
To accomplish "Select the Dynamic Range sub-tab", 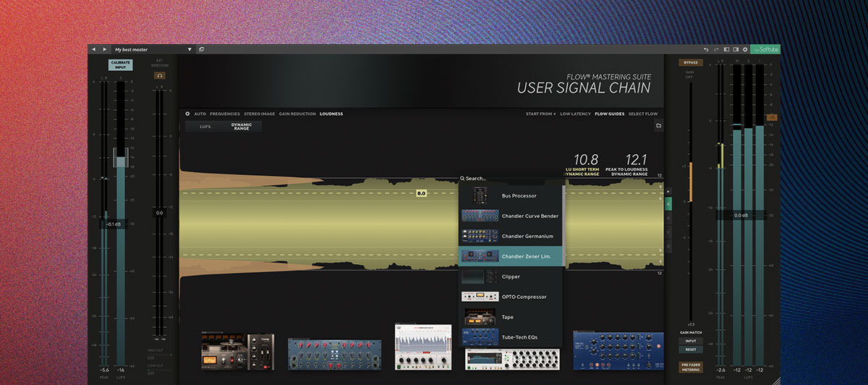I will 242,126.
